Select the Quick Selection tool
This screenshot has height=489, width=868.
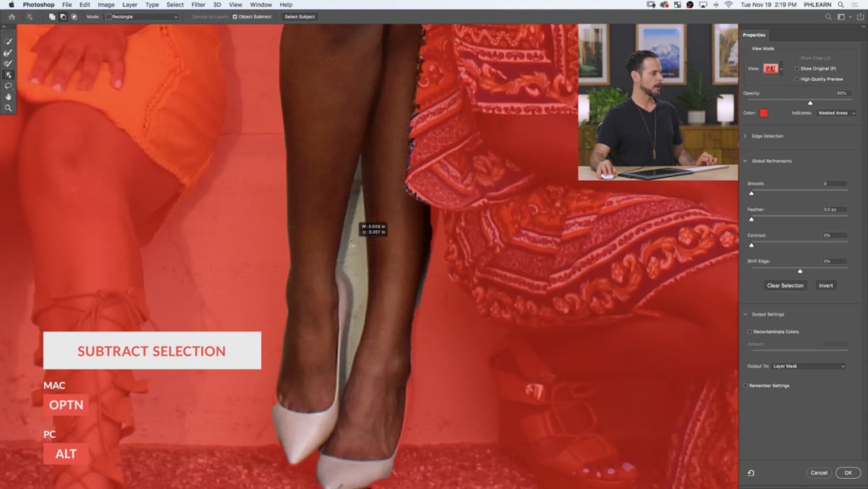pos(9,42)
